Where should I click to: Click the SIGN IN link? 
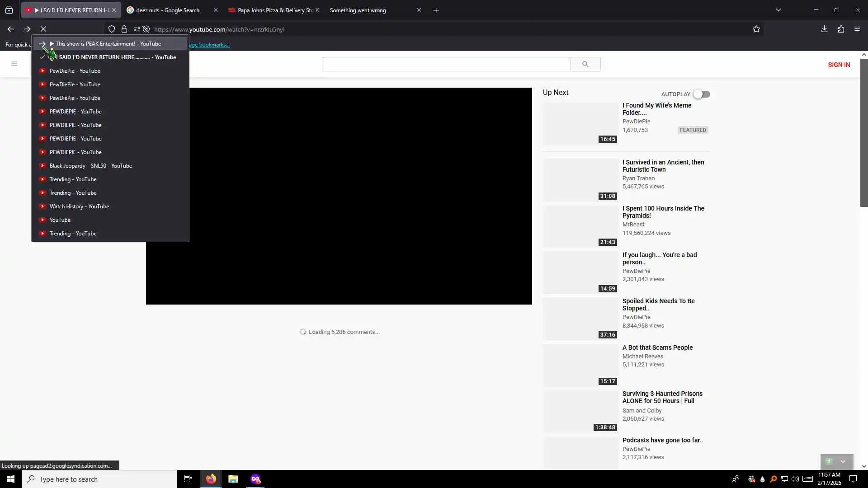click(x=839, y=65)
